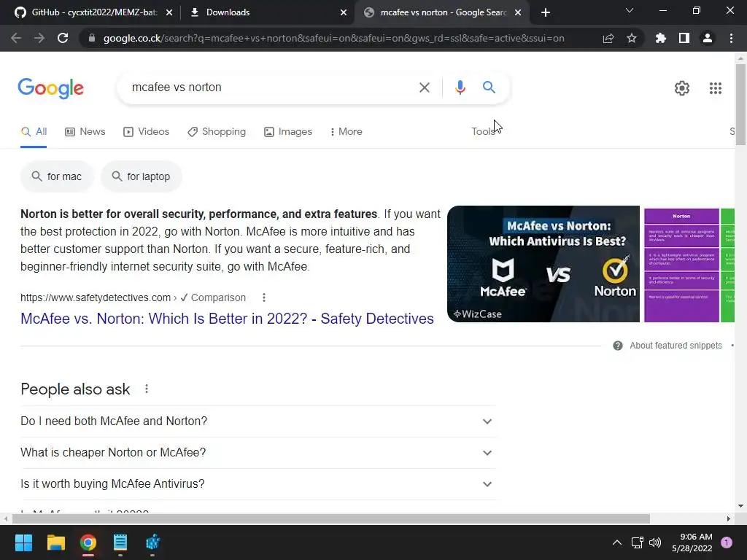The image size is (747, 560).
Task: Close the GitHub tab
Action: [169, 12]
